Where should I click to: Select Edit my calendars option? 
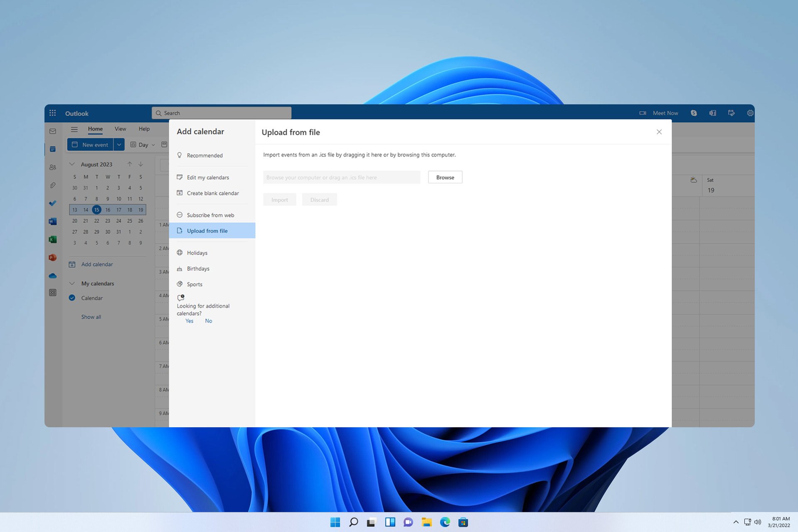tap(212, 177)
